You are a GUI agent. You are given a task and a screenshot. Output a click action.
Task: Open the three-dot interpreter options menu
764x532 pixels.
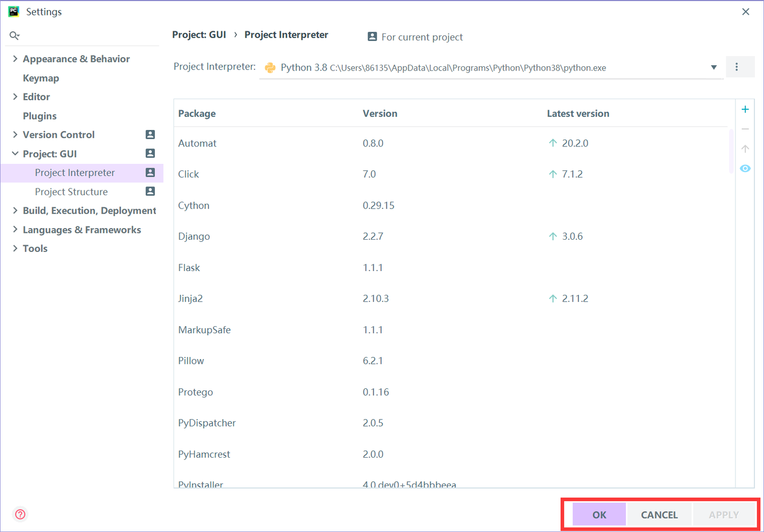736,67
